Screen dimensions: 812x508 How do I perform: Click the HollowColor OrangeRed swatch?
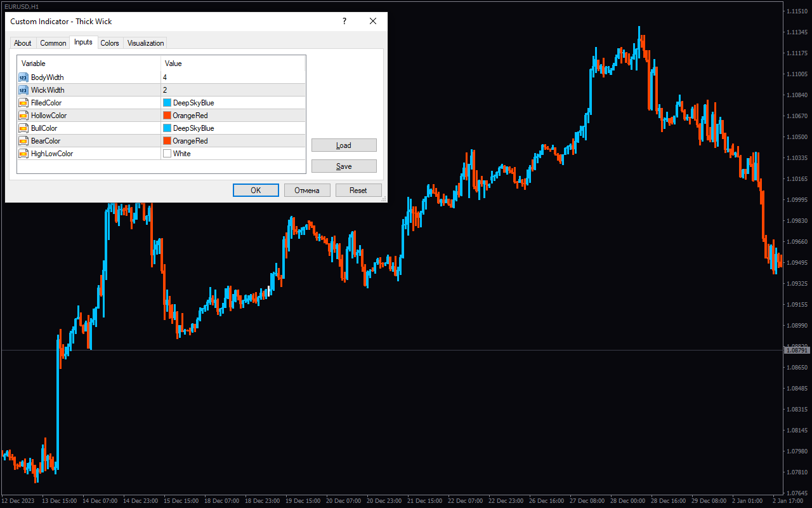click(x=167, y=116)
